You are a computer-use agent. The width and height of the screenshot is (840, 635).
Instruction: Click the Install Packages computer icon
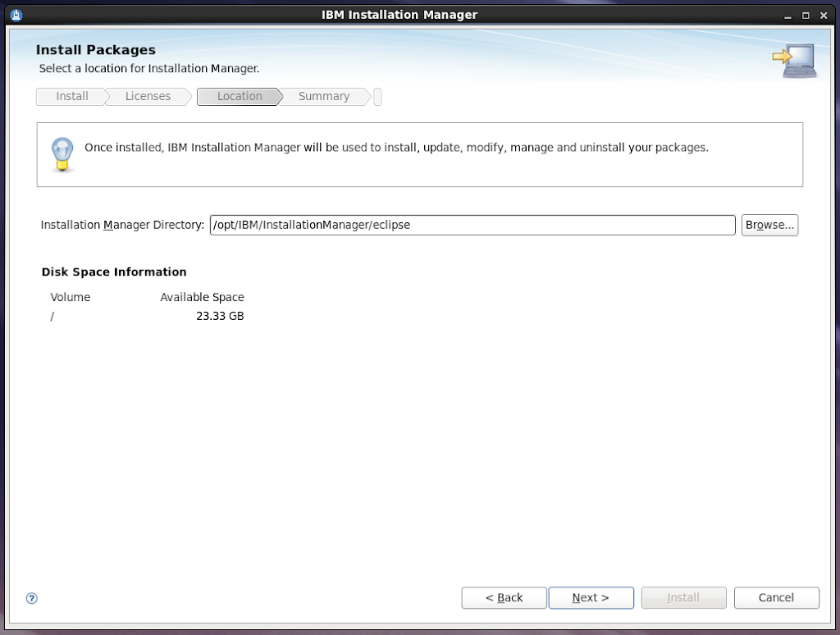pos(794,61)
